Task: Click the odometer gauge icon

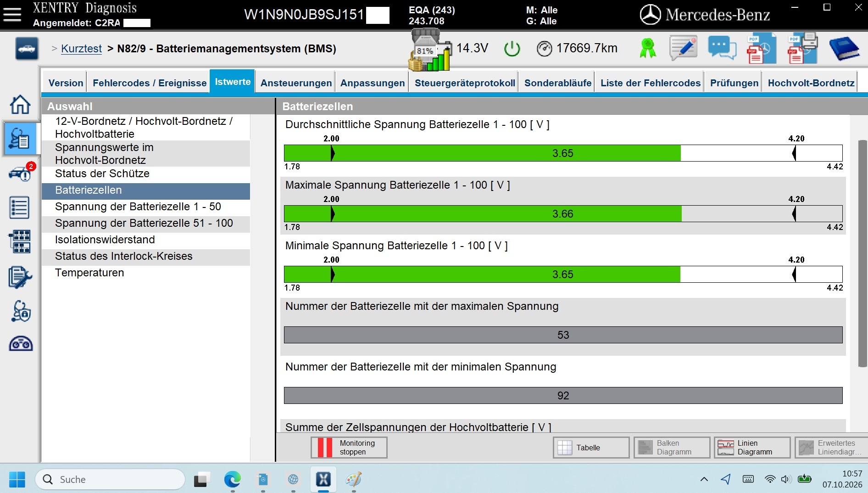Action: point(544,49)
